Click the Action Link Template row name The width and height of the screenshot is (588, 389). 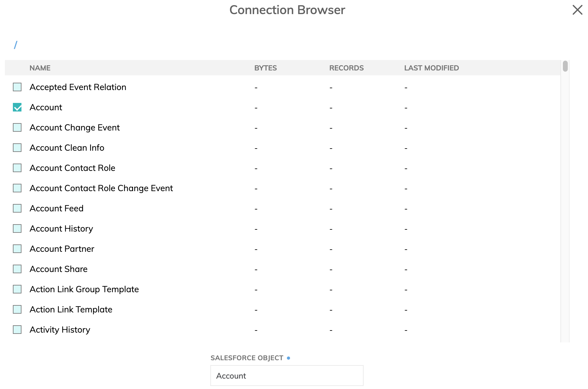71,310
